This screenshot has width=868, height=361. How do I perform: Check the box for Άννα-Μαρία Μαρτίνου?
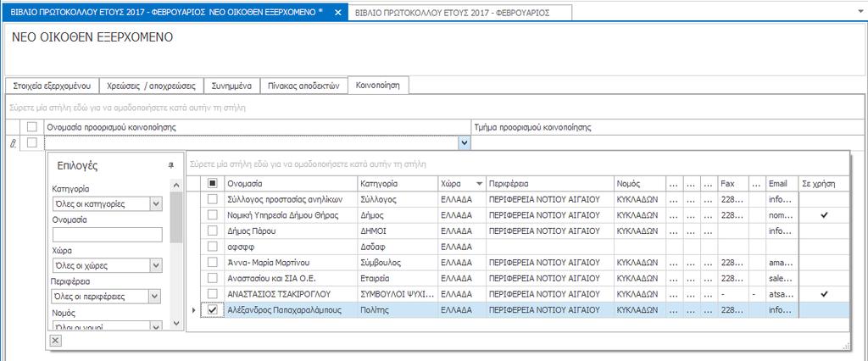tap(212, 263)
